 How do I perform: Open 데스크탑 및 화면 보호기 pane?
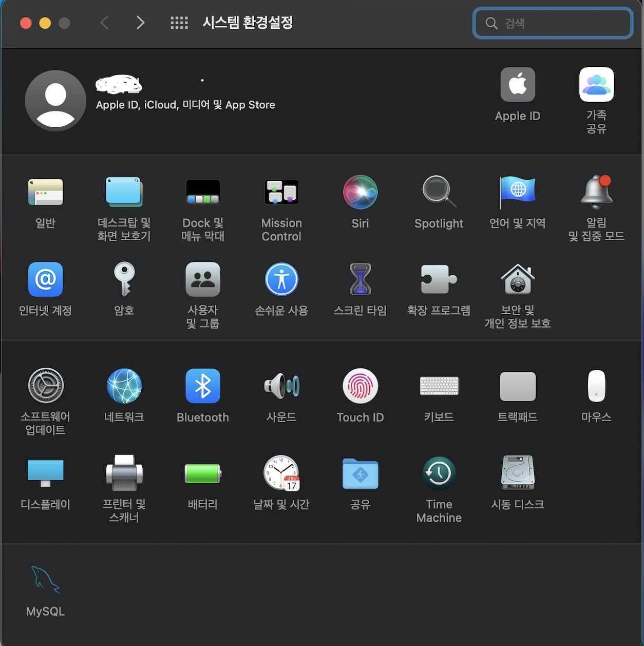[124, 193]
